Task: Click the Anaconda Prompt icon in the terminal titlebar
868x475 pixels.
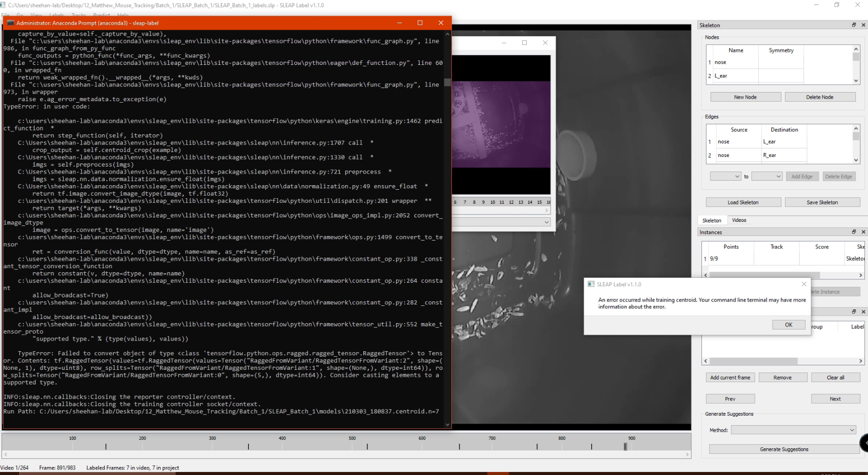Action: [12, 23]
